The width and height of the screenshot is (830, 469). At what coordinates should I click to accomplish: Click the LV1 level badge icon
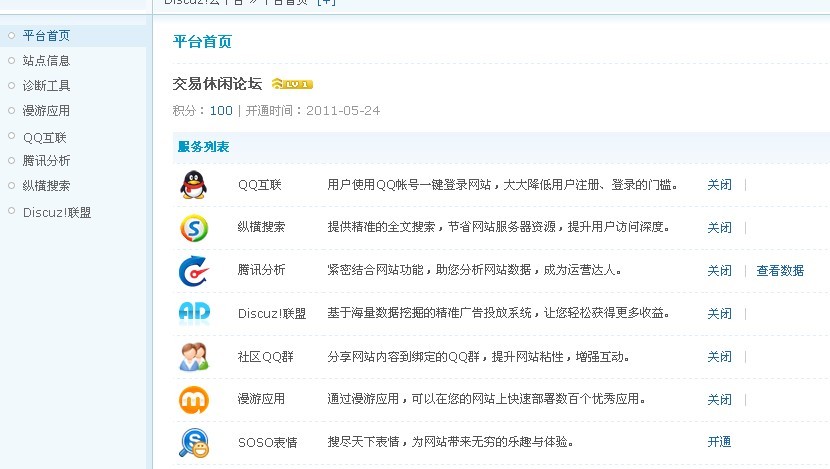click(x=292, y=84)
